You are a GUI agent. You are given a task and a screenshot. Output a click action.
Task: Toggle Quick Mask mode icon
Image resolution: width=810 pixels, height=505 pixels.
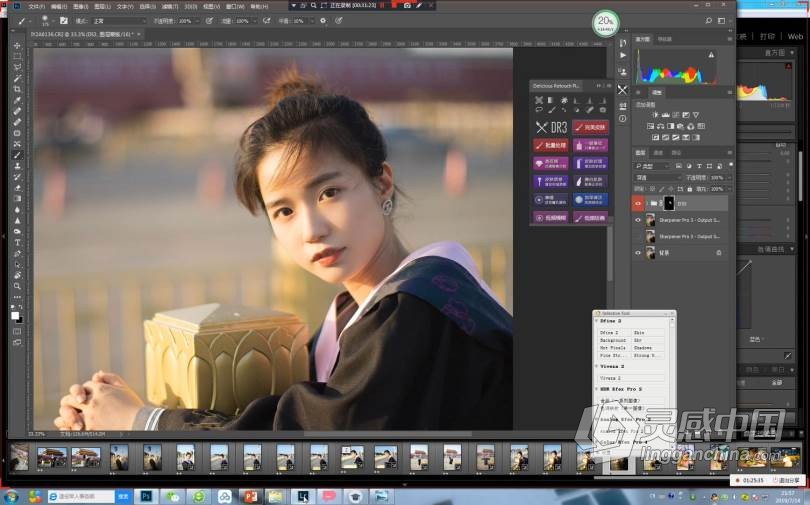(x=17, y=332)
